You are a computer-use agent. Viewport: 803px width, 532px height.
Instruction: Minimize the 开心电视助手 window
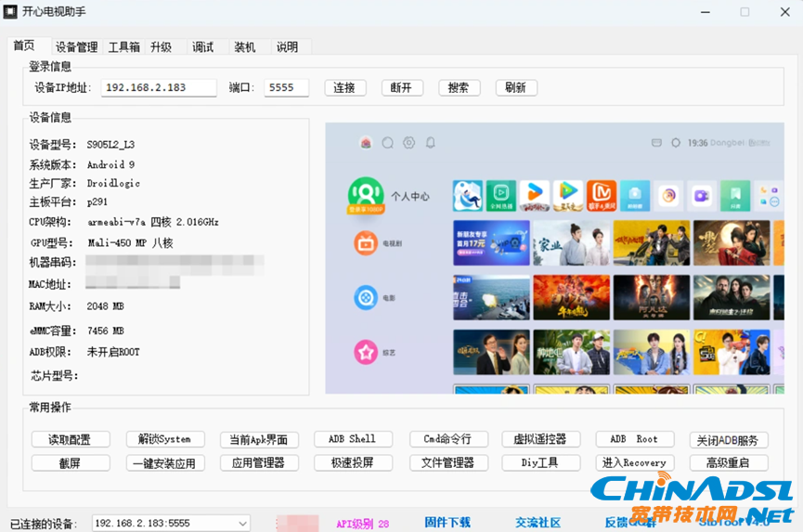[x=706, y=12]
